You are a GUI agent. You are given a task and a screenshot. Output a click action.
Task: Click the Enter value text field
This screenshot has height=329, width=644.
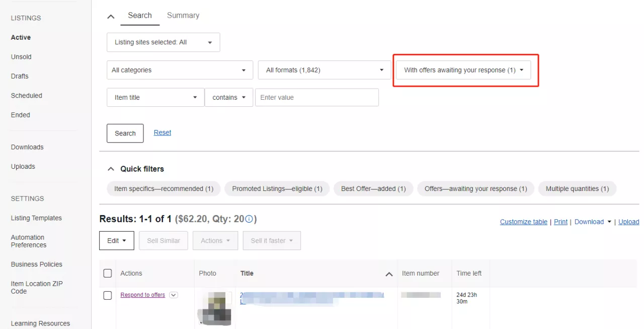click(x=316, y=98)
